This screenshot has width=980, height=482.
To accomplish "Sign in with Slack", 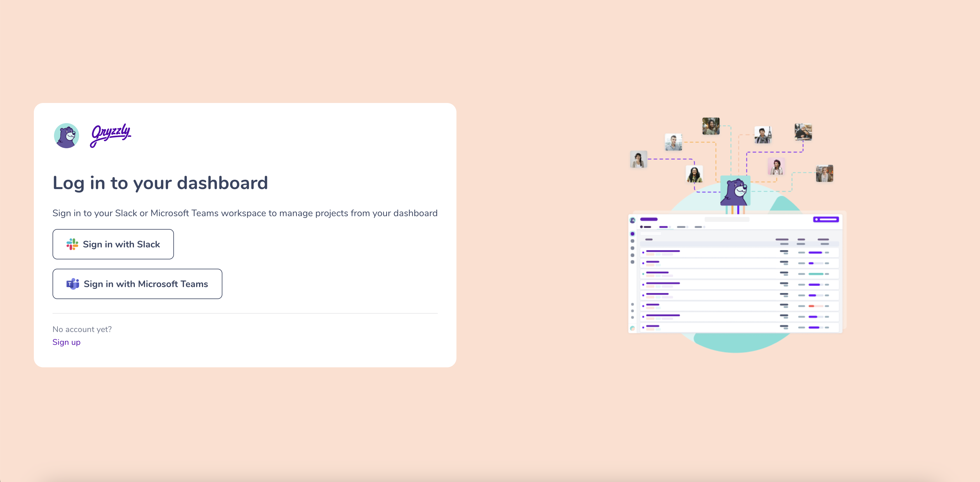I will pyautogui.click(x=113, y=244).
